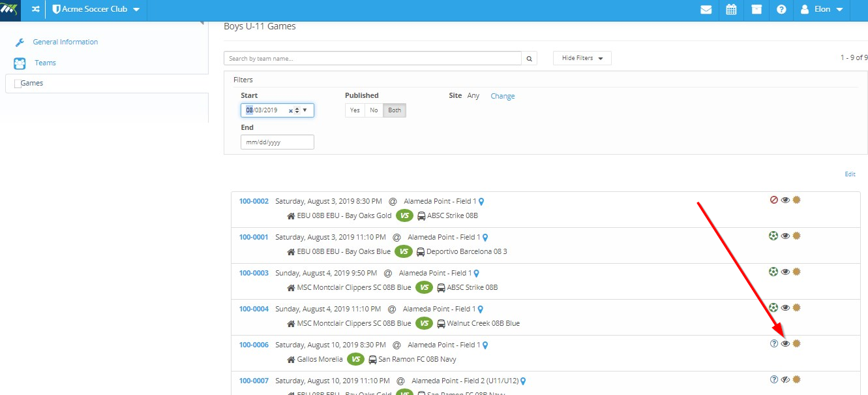
Task: Open Teams in the sidebar
Action: point(45,63)
